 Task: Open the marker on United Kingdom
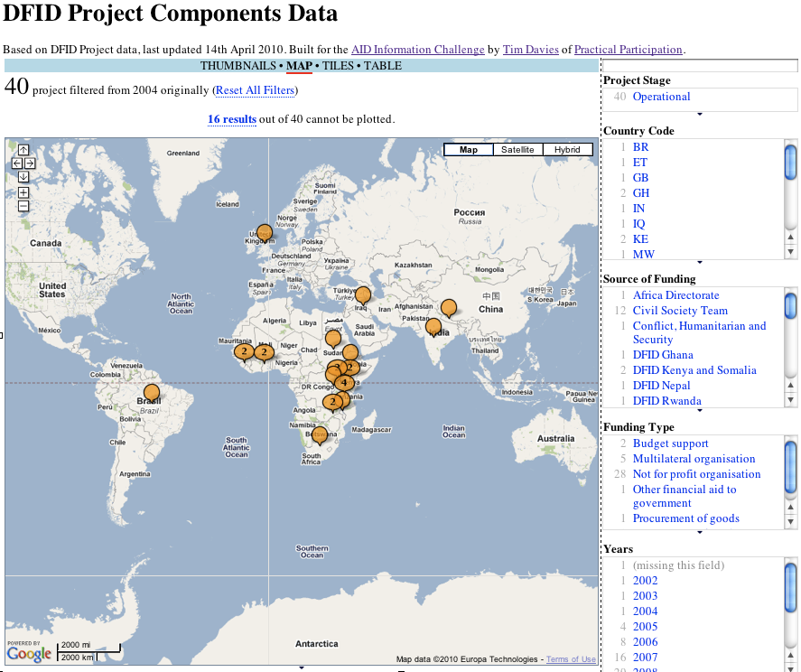click(264, 233)
